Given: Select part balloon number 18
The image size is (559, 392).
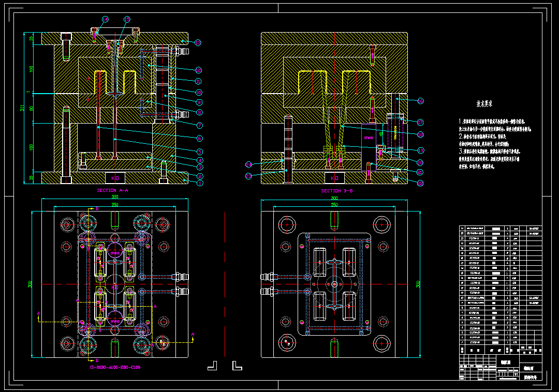Looking at the screenshot, I should point(420,134).
